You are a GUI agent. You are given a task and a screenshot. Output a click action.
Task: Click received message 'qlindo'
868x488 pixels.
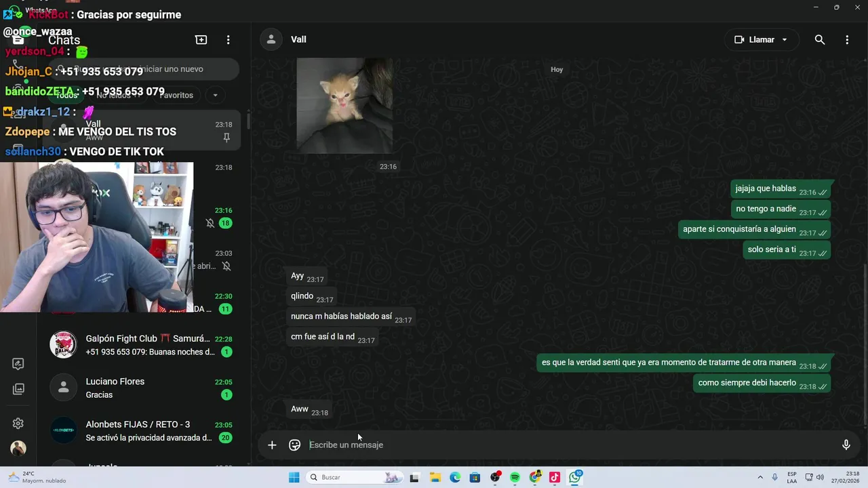pyautogui.click(x=312, y=297)
